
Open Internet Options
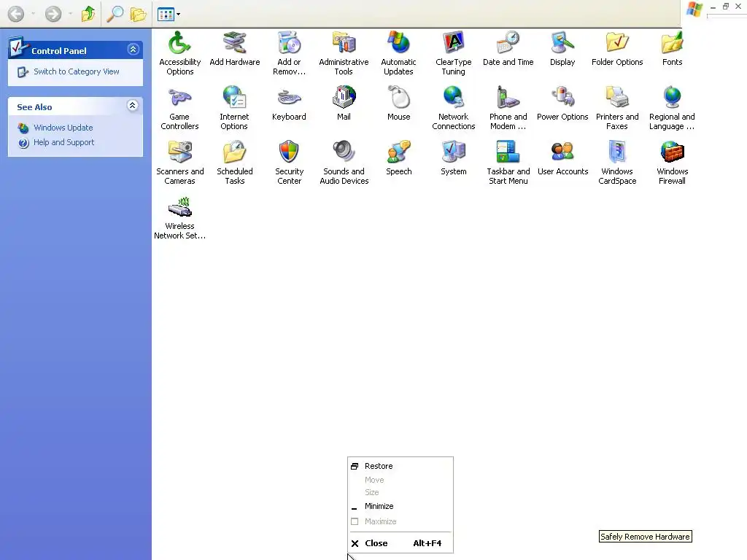pos(234,108)
